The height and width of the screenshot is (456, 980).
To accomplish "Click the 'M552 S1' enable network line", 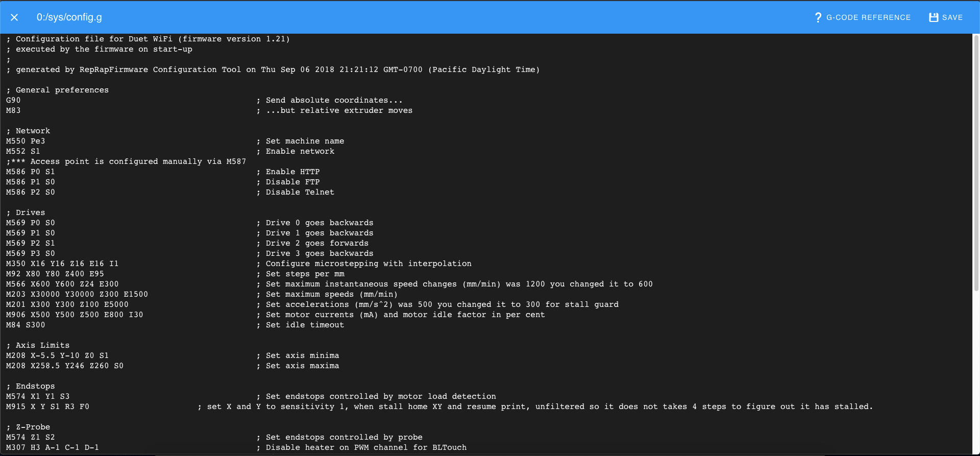I will point(23,151).
